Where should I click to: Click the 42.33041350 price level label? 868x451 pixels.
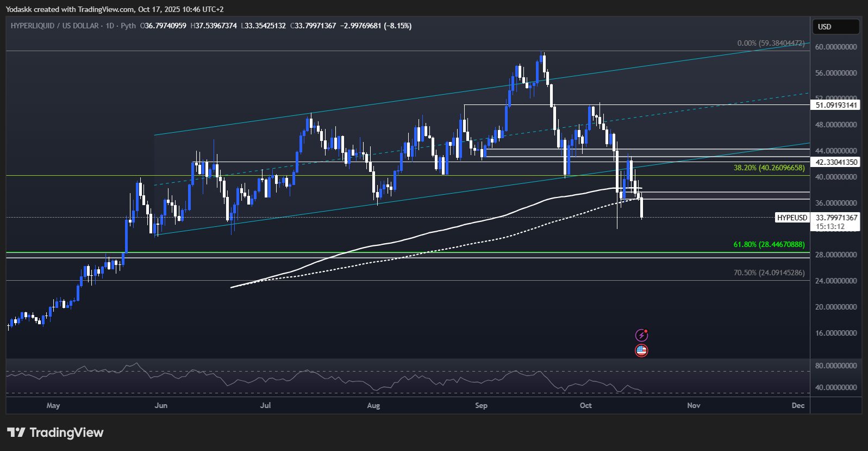[836, 162]
